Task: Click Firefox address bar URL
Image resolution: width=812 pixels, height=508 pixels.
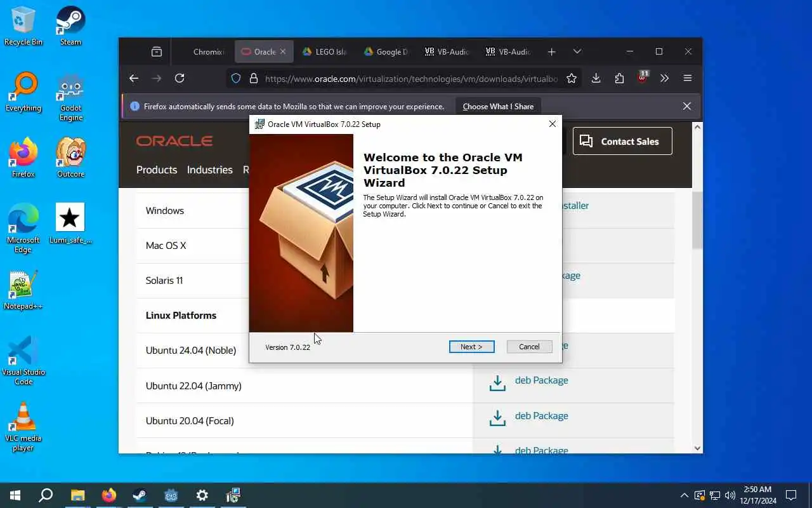Action: pos(411,79)
